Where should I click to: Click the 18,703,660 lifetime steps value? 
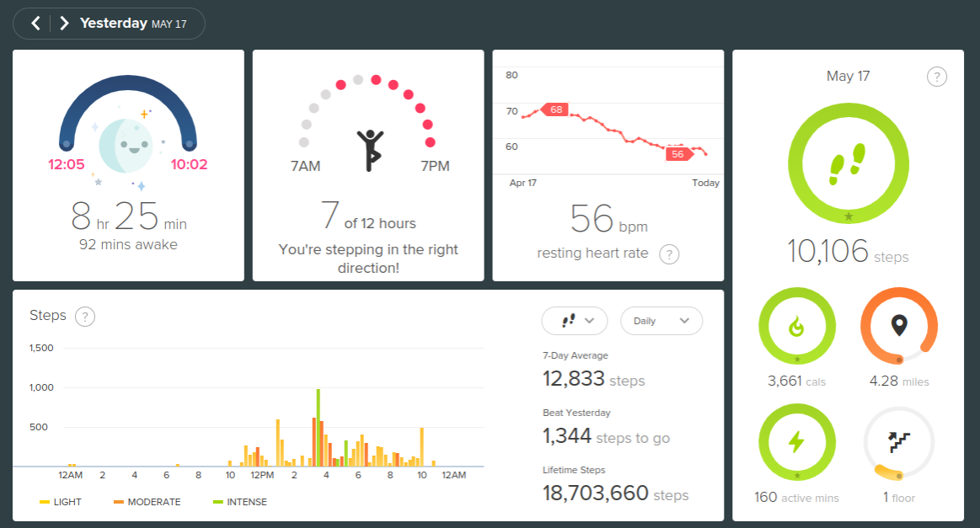pyautogui.click(x=615, y=493)
